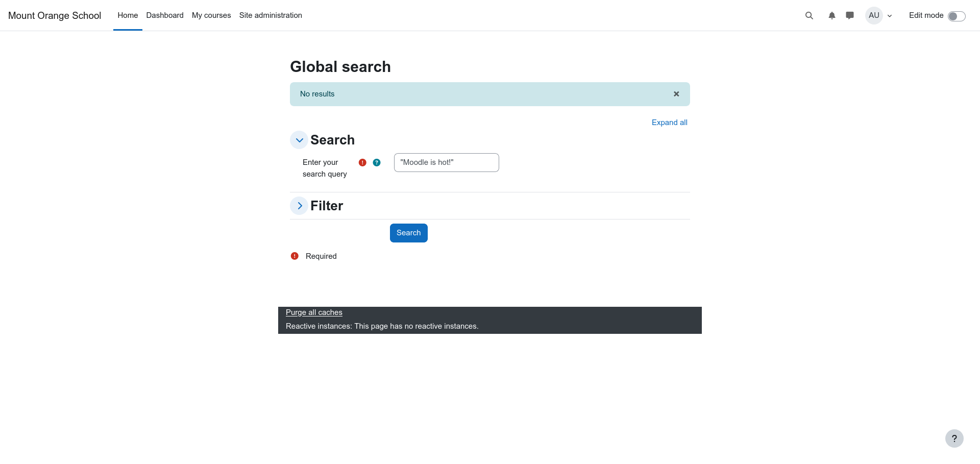
Task: Dismiss the No results alert
Action: [676, 94]
